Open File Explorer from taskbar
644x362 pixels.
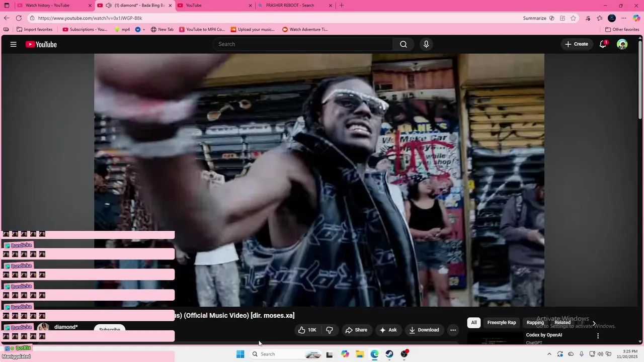coord(360,354)
